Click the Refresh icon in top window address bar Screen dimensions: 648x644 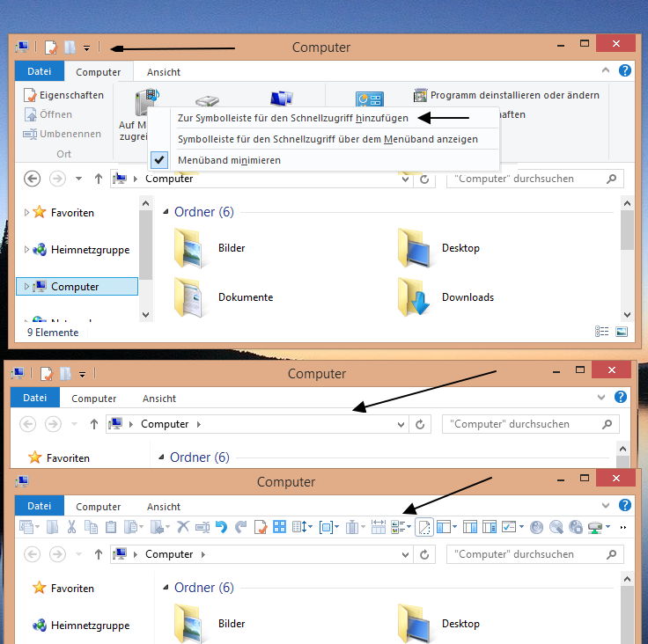[x=424, y=179]
